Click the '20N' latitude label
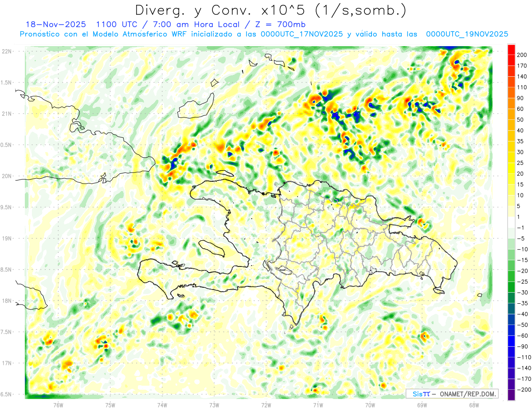Image resolution: width=532 pixels, height=411 pixels. coord(7,176)
